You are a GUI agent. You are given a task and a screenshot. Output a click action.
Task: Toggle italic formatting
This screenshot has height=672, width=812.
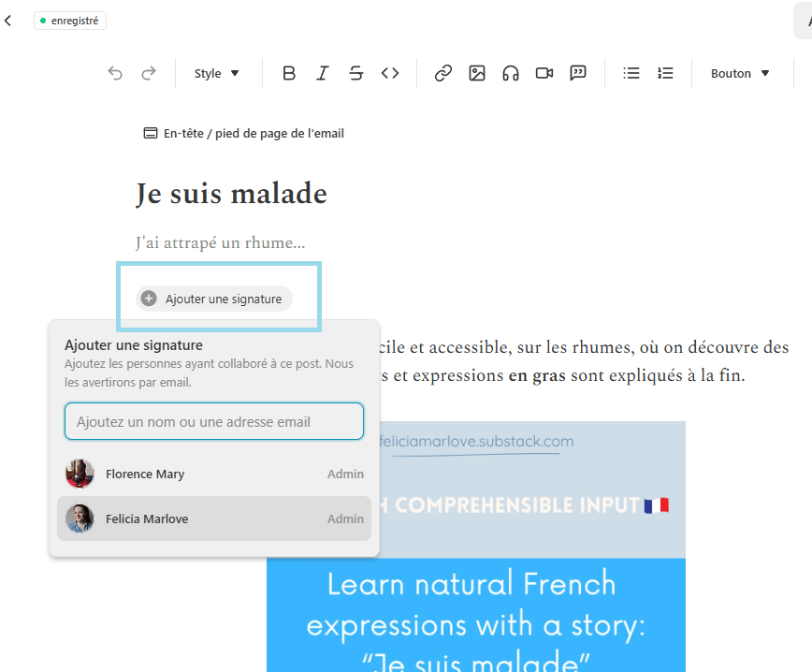tap(323, 73)
